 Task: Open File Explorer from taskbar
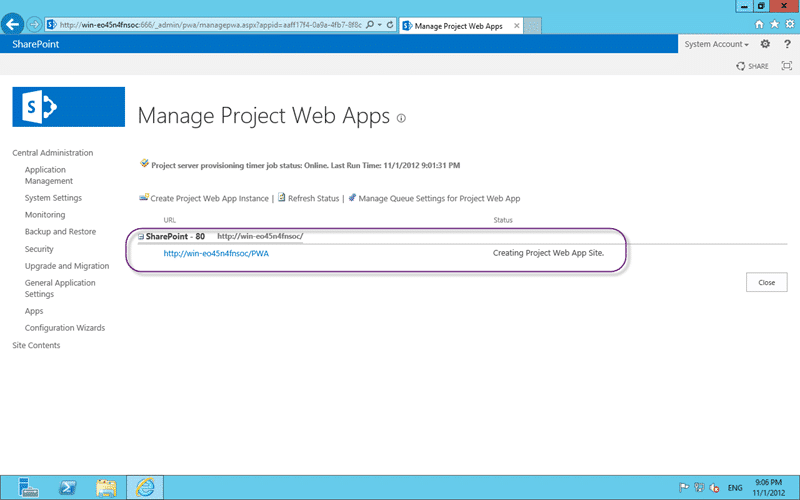[x=106, y=488]
